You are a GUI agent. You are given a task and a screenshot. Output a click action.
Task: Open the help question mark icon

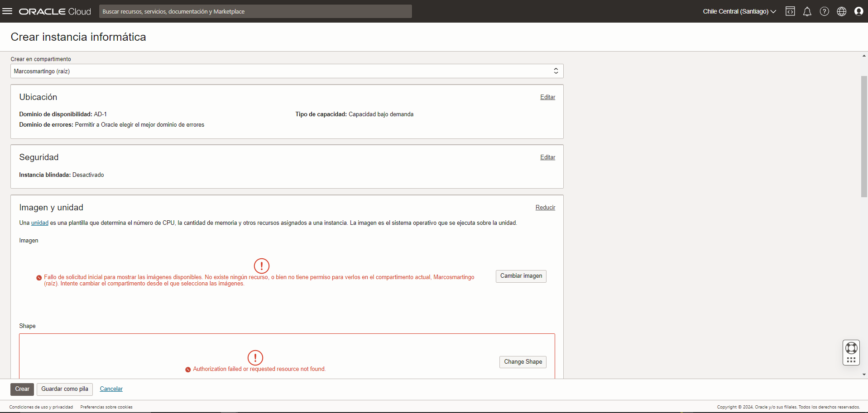pos(824,11)
